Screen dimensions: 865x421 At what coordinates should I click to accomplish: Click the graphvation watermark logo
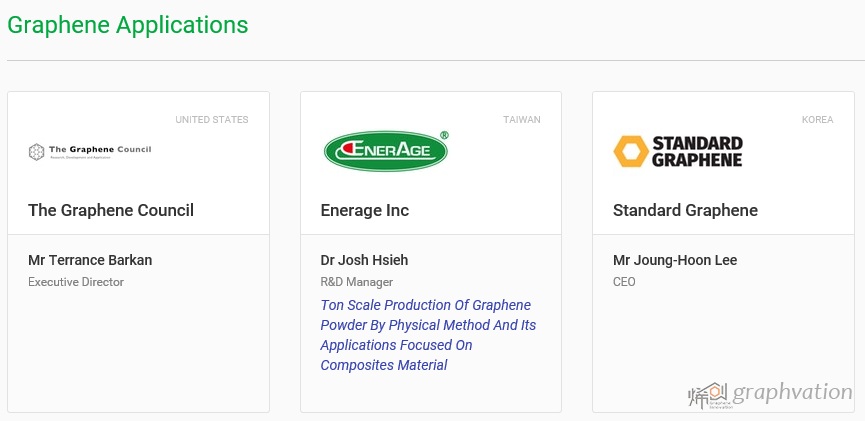point(770,395)
